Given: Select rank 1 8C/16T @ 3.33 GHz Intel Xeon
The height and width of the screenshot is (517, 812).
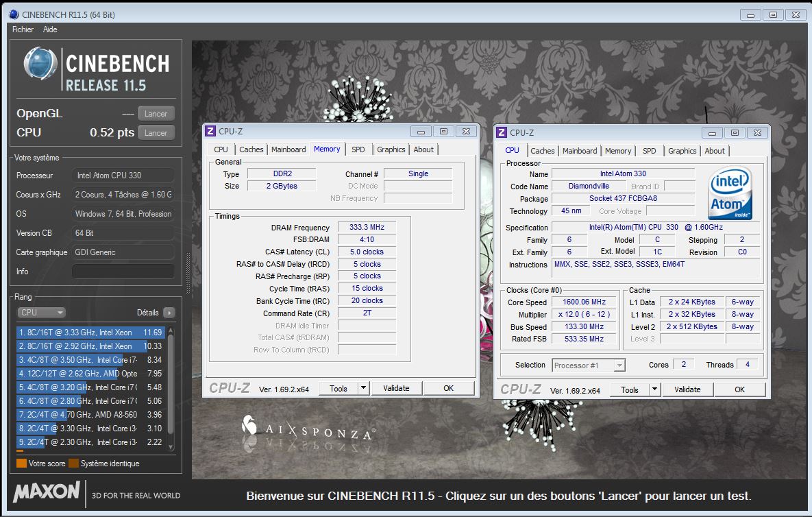Looking at the screenshot, I should coord(90,332).
